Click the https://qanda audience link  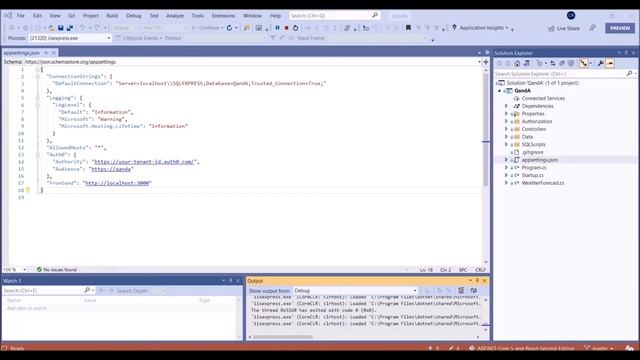pyautogui.click(x=111, y=169)
